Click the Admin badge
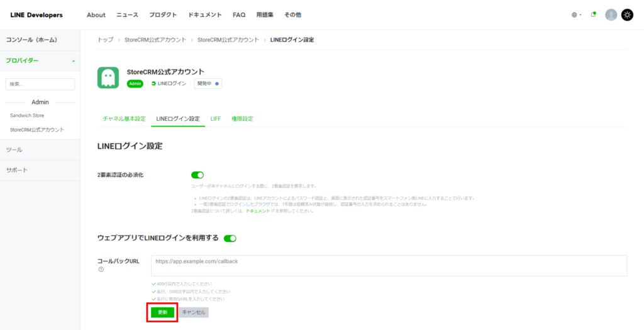Image resolution: width=644 pixels, height=330 pixels. click(x=135, y=84)
